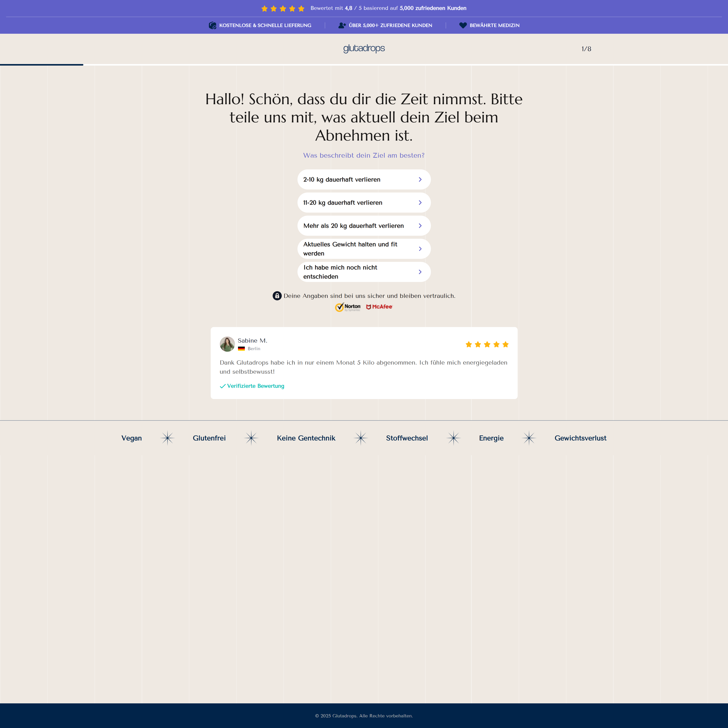Image resolution: width=728 pixels, height=728 pixels.
Task: Click the Norton security badge
Action: pos(348,307)
